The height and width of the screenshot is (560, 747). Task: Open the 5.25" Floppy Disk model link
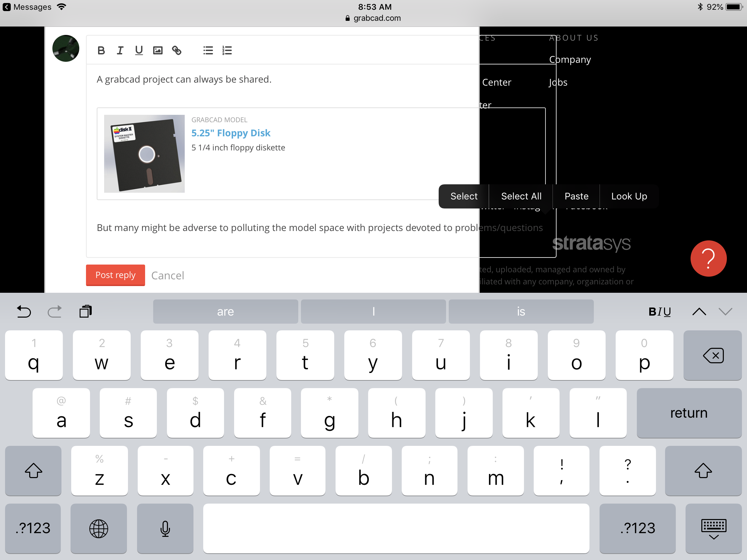pos(231,133)
